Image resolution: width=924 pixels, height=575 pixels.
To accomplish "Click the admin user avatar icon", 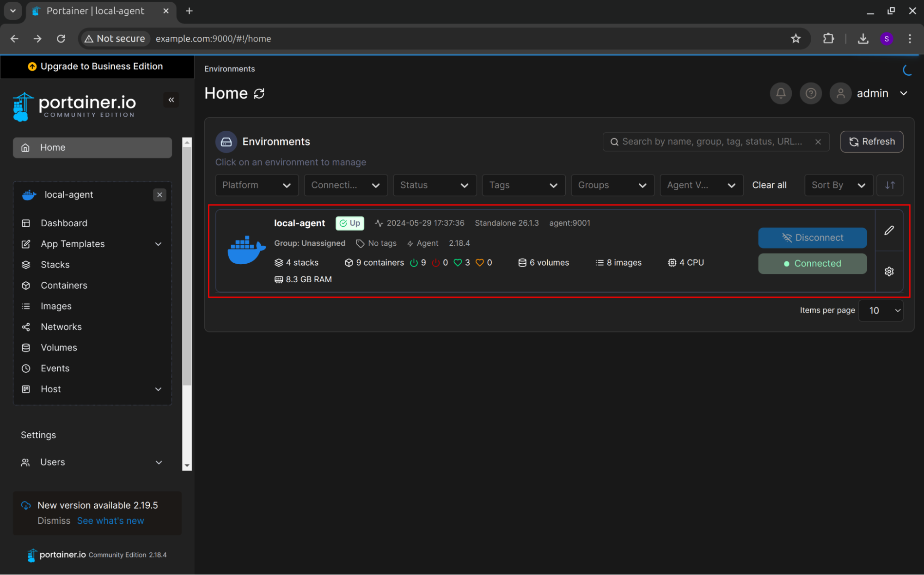I will tap(840, 93).
